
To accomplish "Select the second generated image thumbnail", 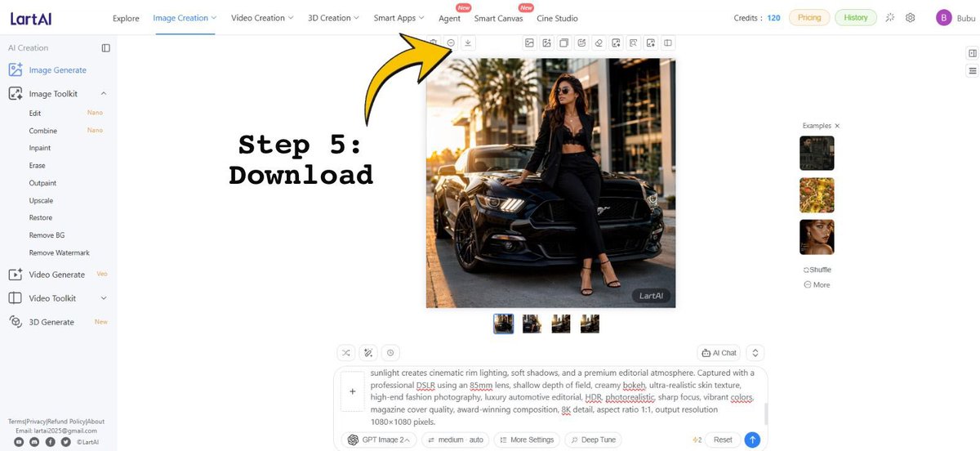I will [x=532, y=324].
